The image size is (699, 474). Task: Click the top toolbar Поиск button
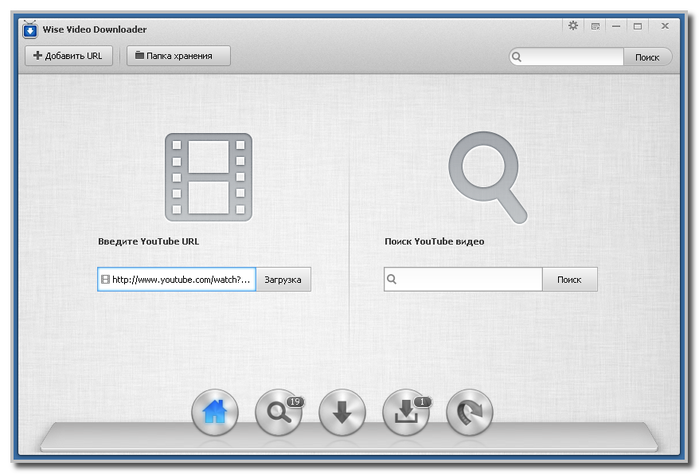point(647,57)
